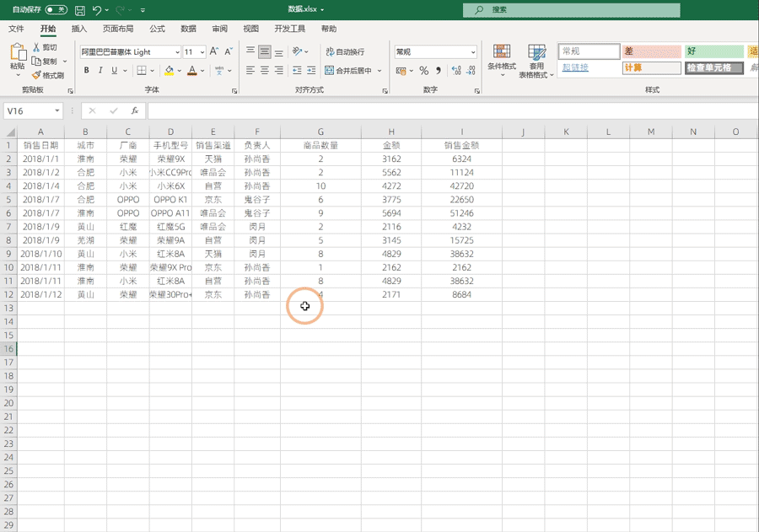
Task: Click cell with text 销售金额
Action: [461, 145]
